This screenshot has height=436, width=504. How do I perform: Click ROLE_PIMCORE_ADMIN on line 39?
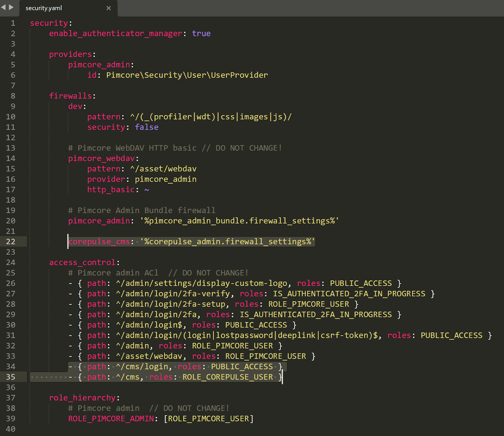point(111,418)
